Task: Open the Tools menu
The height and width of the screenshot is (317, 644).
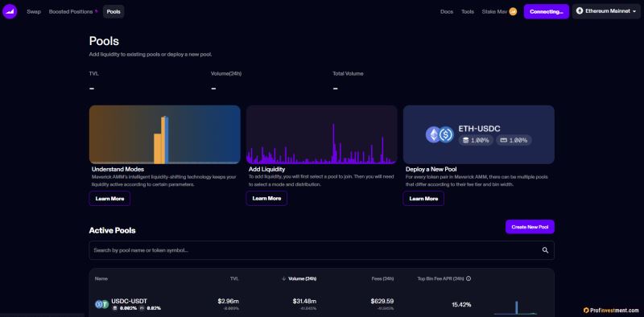Action: pyautogui.click(x=468, y=11)
